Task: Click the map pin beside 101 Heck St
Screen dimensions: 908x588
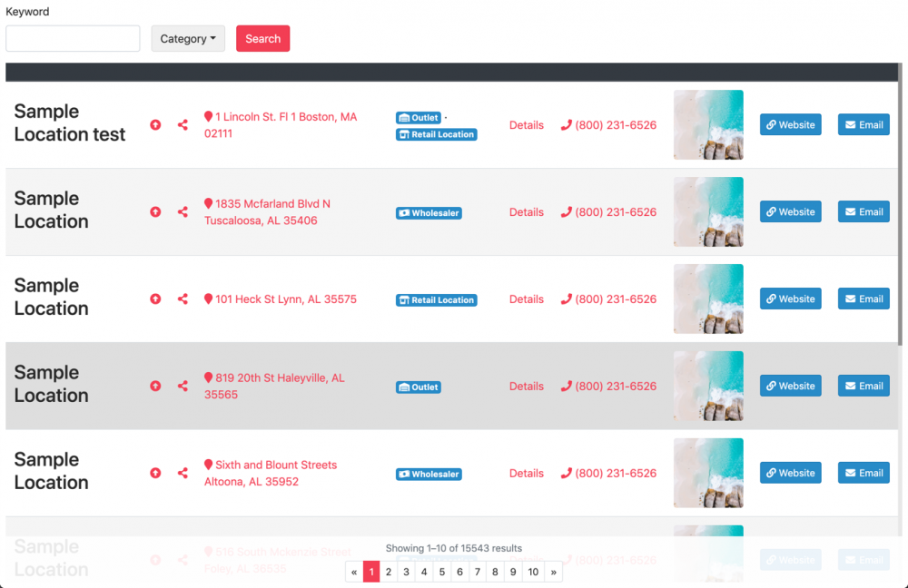Action: click(x=208, y=299)
